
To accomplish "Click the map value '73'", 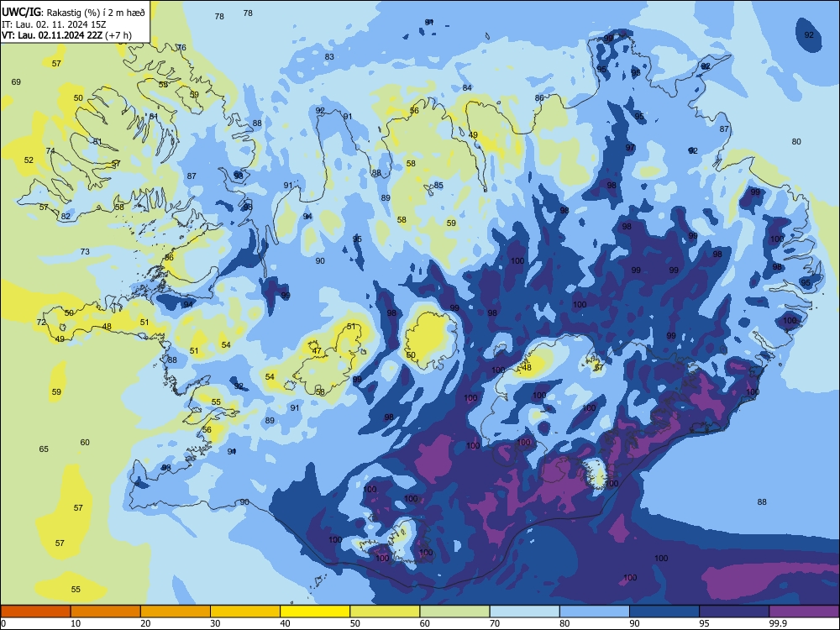I will 85,252.
